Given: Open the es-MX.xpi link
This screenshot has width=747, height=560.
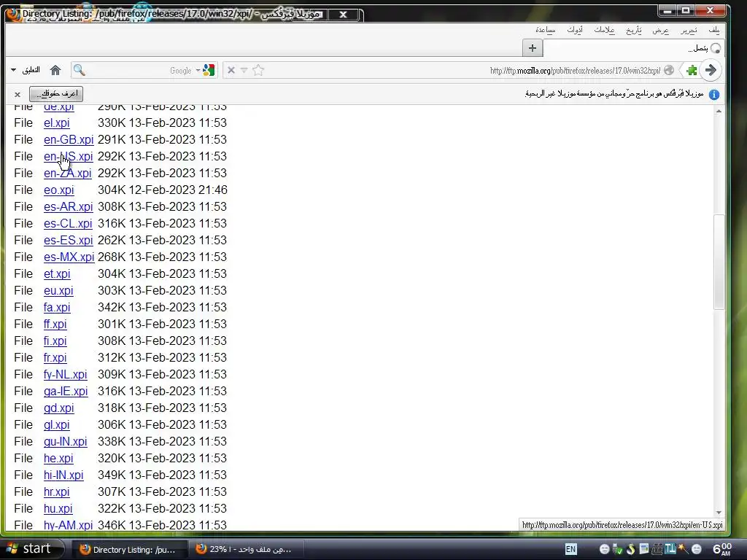Looking at the screenshot, I should 69,257.
